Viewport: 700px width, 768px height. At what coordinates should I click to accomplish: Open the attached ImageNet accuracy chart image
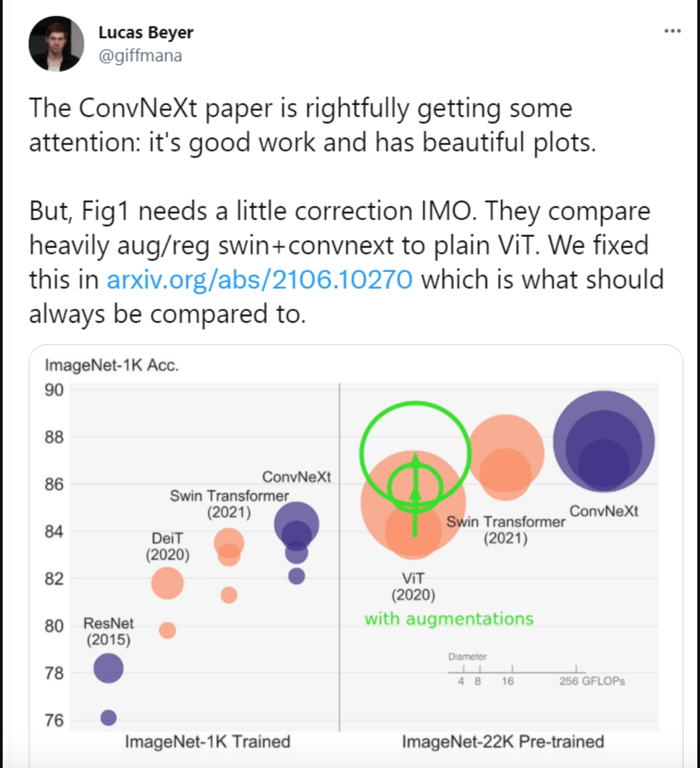click(x=356, y=556)
